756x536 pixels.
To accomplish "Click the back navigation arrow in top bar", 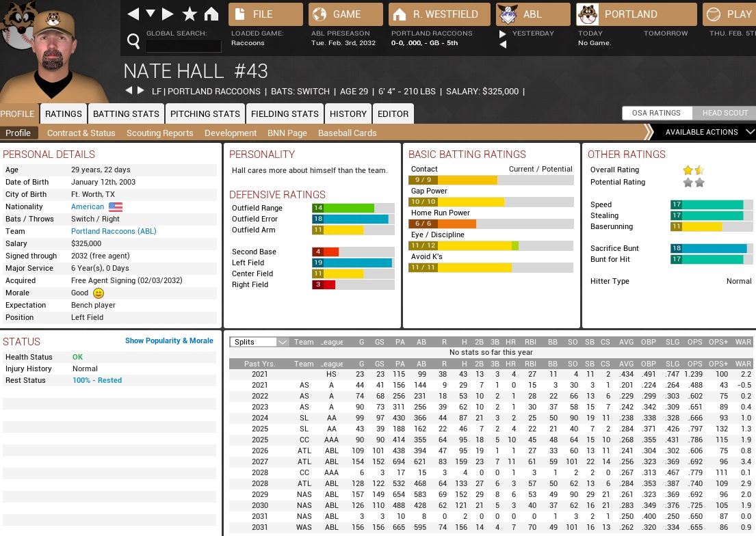I will click(133, 14).
